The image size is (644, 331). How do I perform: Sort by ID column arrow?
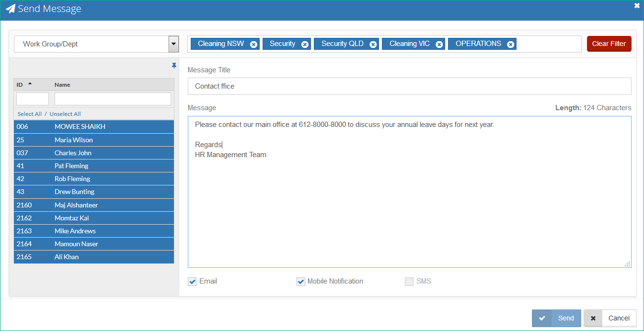pos(30,84)
